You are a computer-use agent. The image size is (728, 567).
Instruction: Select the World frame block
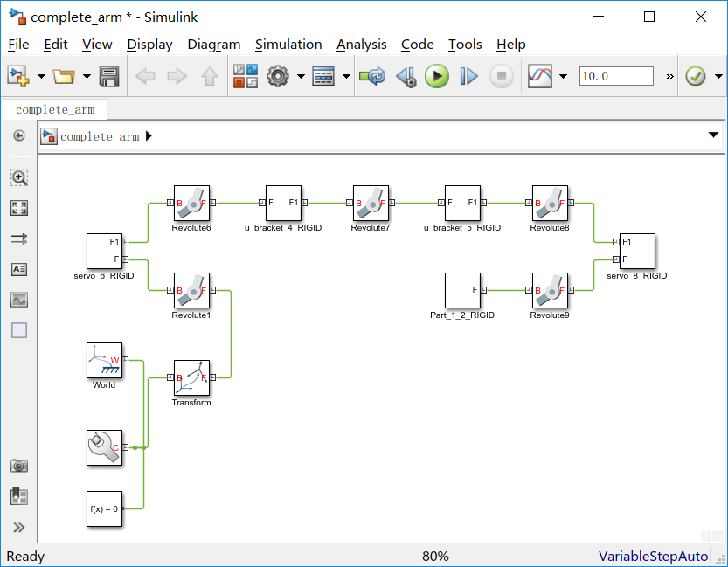click(105, 361)
